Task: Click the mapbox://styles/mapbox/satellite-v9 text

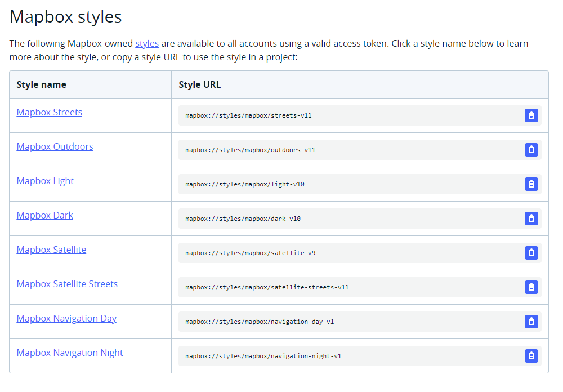Action: tap(251, 253)
